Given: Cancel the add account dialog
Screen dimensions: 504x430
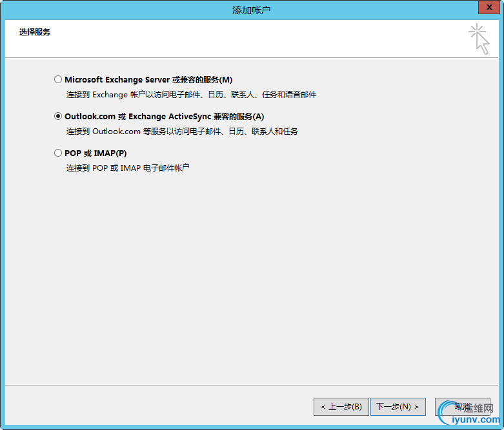Looking at the screenshot, I should tap(463, 407).
